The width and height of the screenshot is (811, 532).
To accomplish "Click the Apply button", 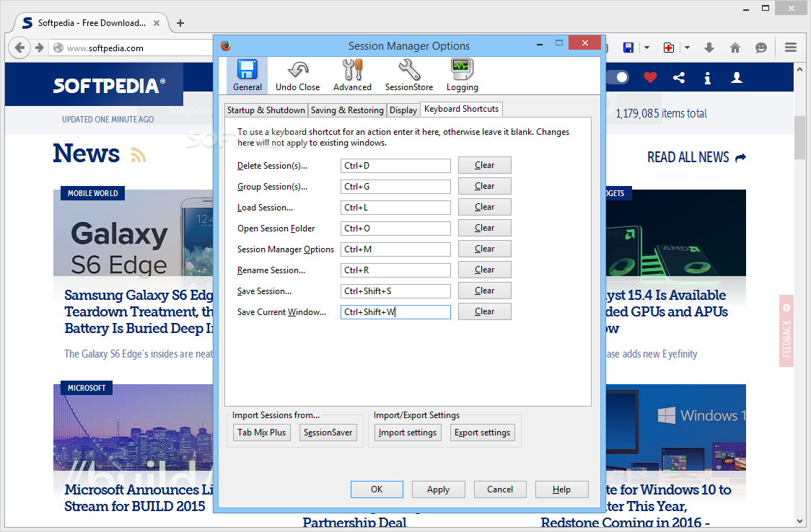I will click(438, 489).
